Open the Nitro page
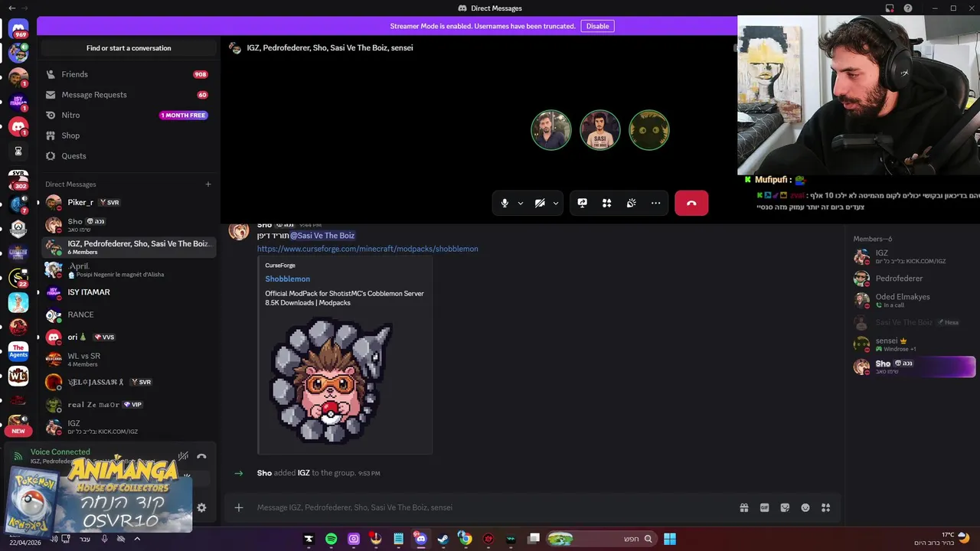The width and height of the screenshot is (980, 551). (128, 115)
